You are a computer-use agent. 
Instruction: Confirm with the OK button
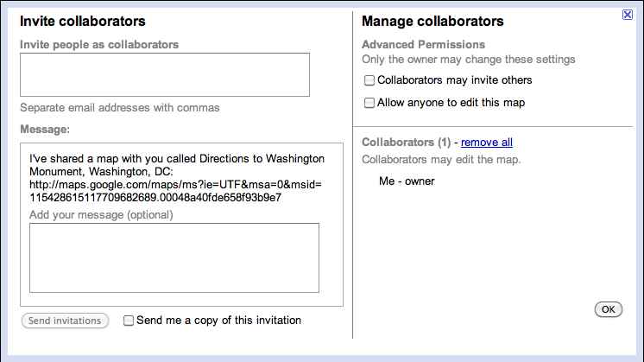pyautogui.click(x=609, y=309)
